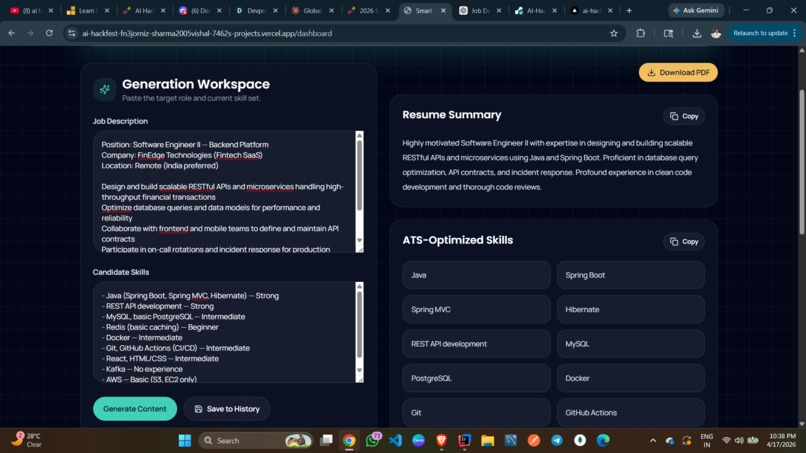
Task: Click the save icon in Save to History
Action: click(x=198, y=409)
